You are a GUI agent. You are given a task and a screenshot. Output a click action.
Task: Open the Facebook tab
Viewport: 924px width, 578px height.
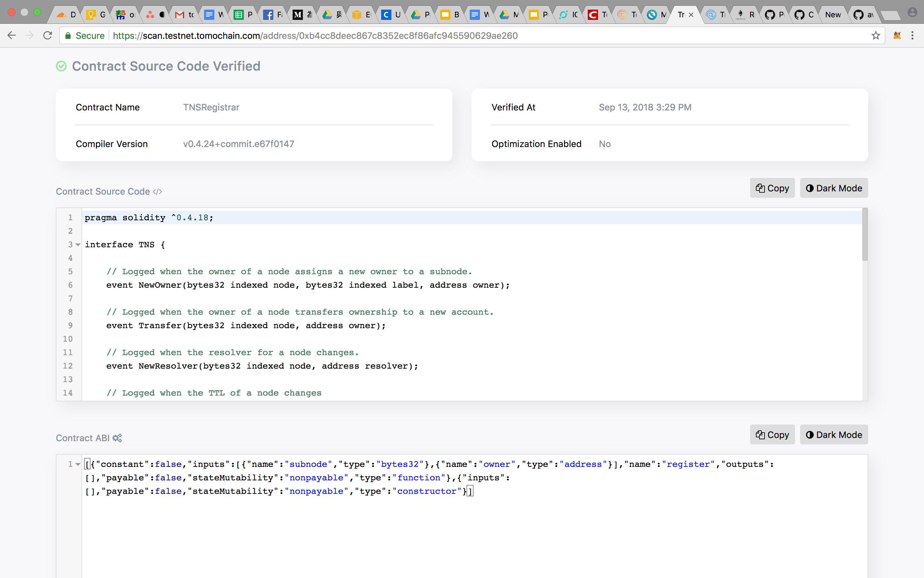point(273,14)
